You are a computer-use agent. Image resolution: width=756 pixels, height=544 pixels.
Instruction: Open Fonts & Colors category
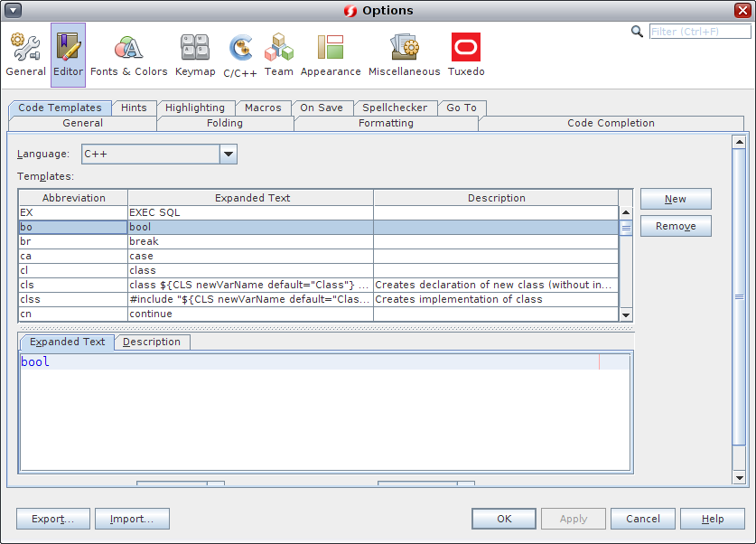pyautogui.click(x=129, y=55)
